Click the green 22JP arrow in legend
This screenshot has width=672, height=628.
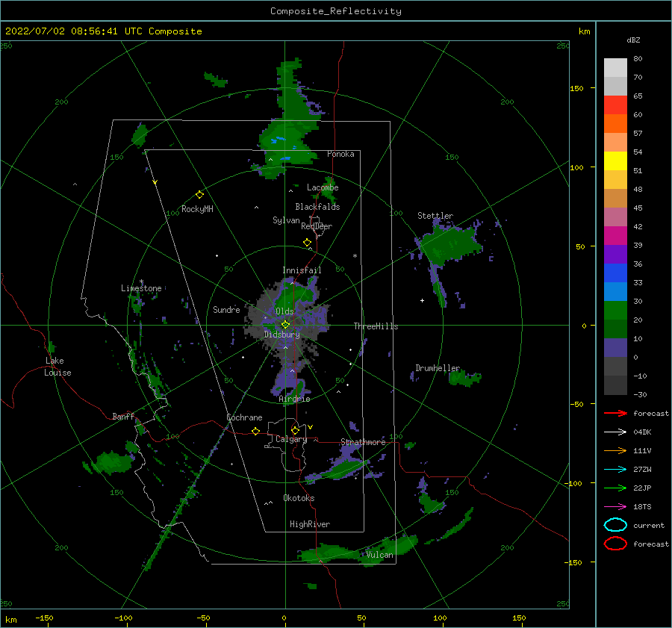[x=615, y=488]
